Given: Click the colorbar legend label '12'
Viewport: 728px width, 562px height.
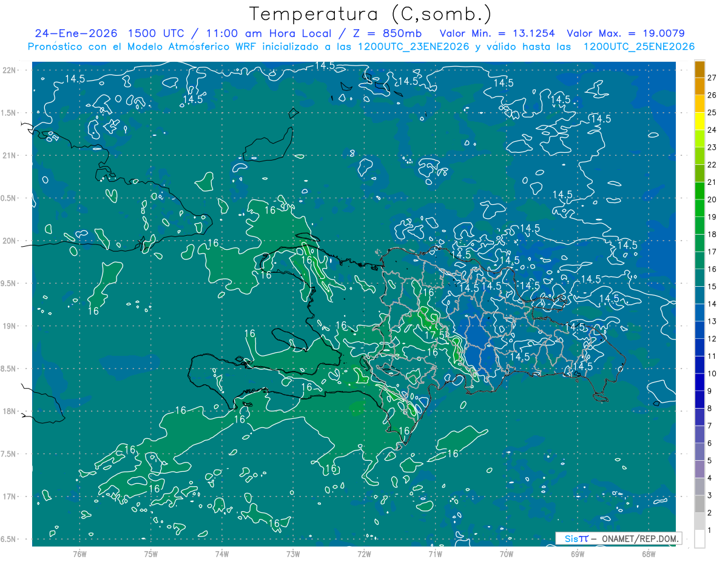Looking at the screenshot, I should 712,339.
